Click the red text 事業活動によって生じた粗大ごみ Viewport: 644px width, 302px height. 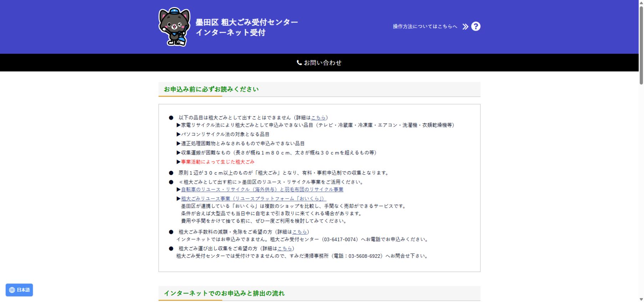[x=218, y=162]
